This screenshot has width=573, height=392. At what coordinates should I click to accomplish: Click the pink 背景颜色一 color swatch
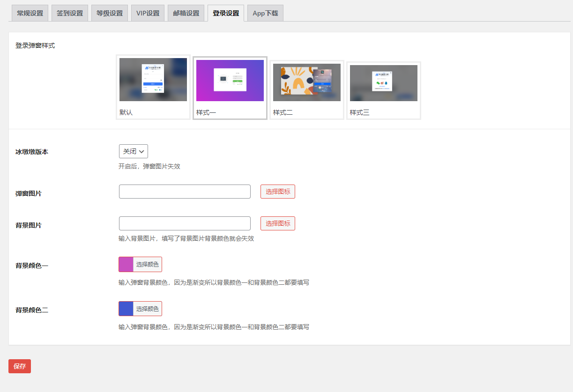[x=126, y=264]
